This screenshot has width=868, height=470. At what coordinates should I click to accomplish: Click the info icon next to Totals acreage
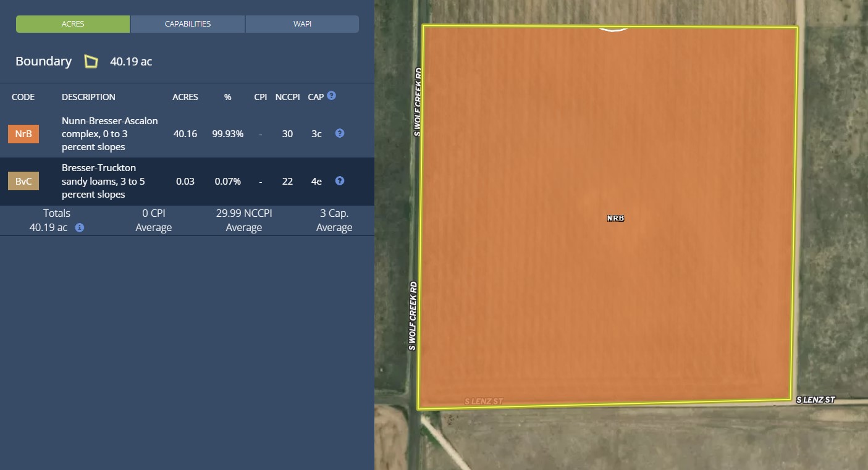click(80, 227)
